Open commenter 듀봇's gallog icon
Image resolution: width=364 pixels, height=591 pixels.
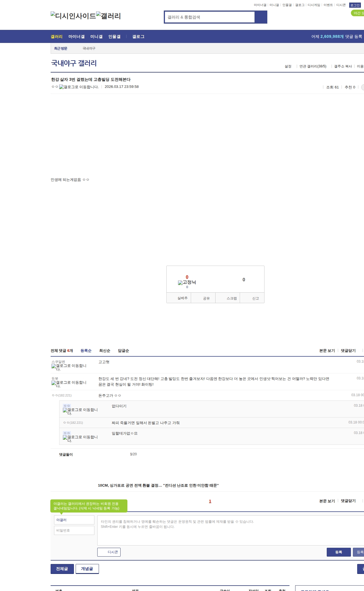point(69,384)
